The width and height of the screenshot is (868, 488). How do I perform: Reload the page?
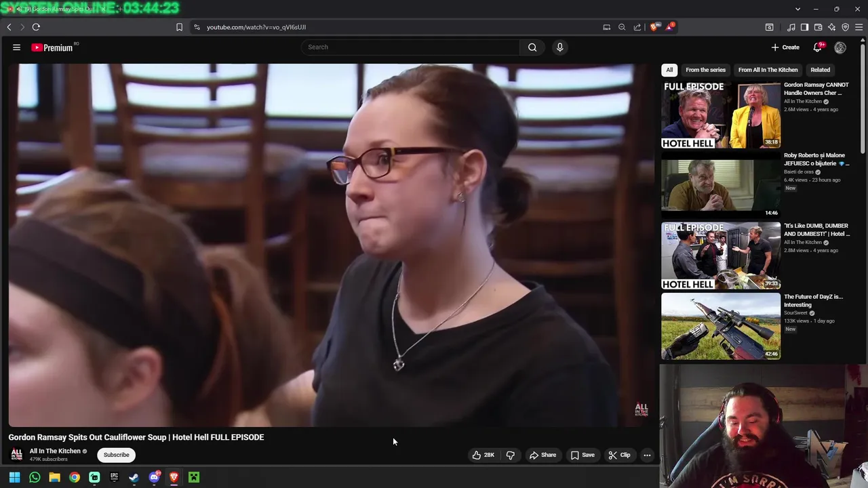[36, 27]
